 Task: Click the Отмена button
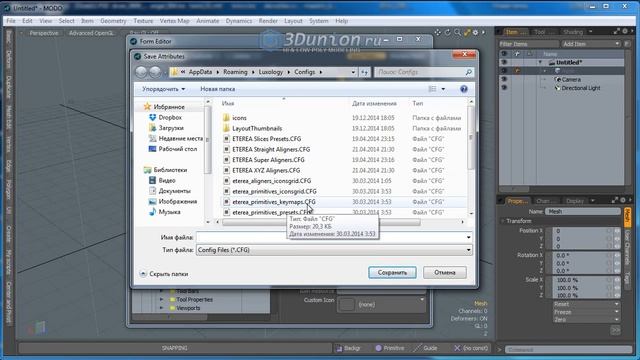(x=445, y=272)
